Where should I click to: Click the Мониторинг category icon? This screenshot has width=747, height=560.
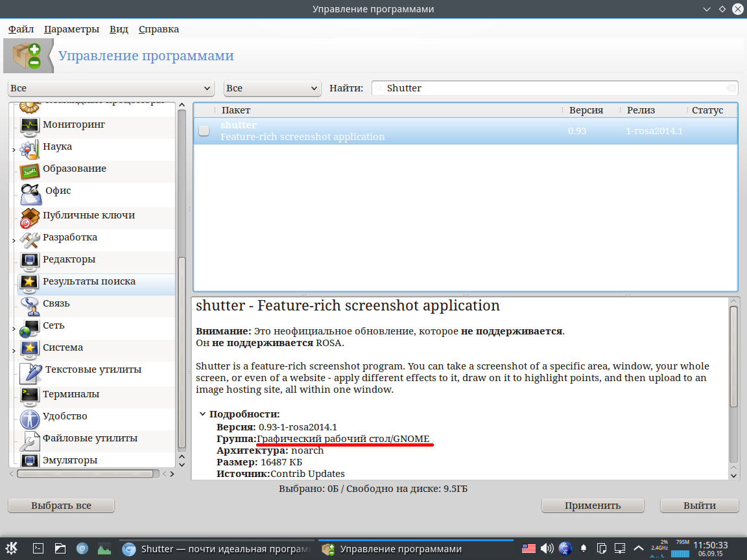[30, 125]
